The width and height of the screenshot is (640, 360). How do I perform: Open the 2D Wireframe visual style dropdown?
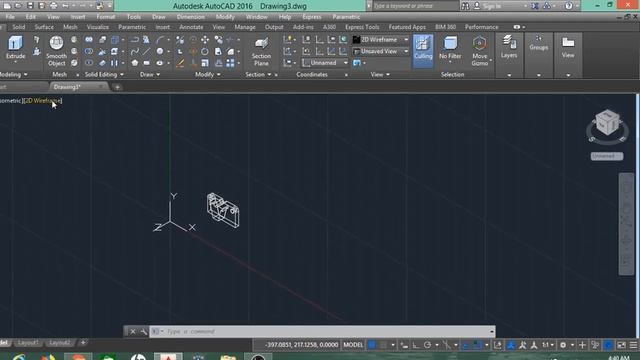pos(381,40)
